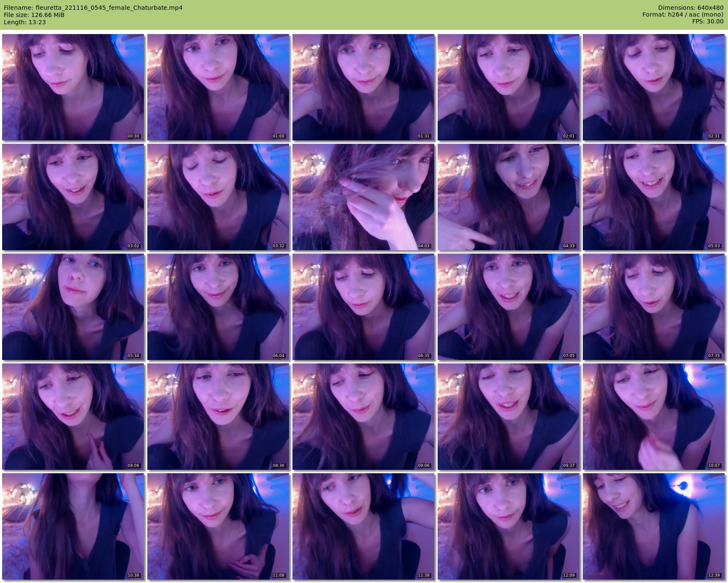Select the Length 13:23 text
Viewport: 728px width, 583px height.
(x=25, y=22)
